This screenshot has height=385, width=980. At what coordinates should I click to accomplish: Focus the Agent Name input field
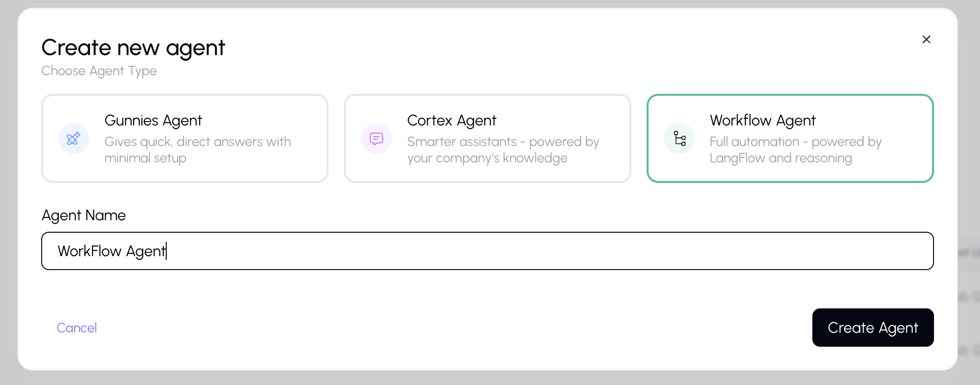pyautogui.click(x=487, y=250)
